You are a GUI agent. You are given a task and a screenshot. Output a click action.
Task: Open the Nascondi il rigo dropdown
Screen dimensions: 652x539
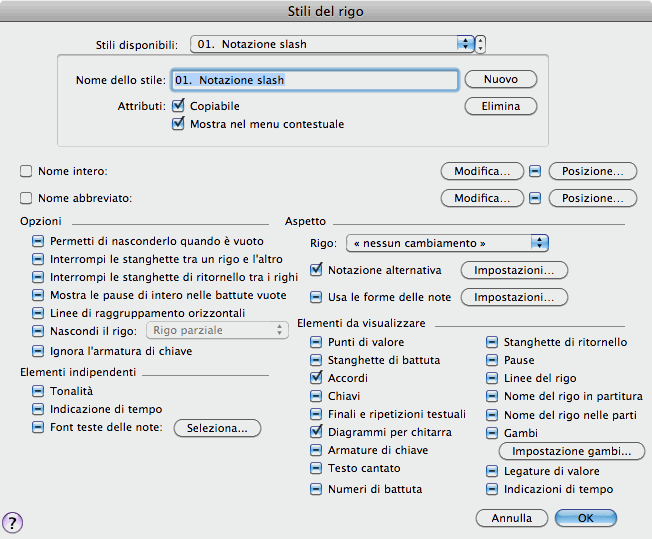tap(218, 330)
